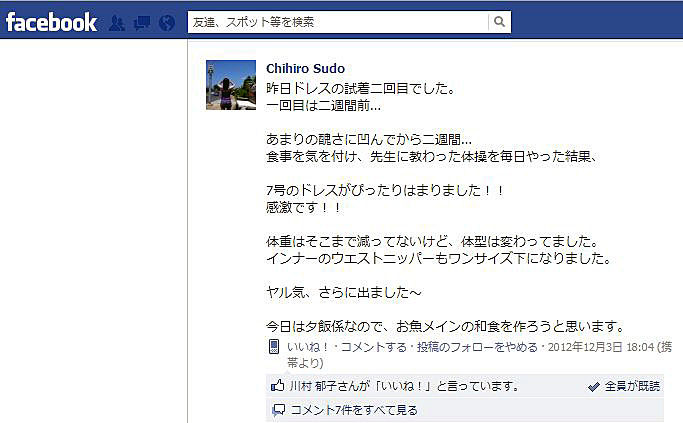Open Chihiro Sudo's profile picture thumbnail
Screen dimensions: 683x423
[x=231, y=85]
